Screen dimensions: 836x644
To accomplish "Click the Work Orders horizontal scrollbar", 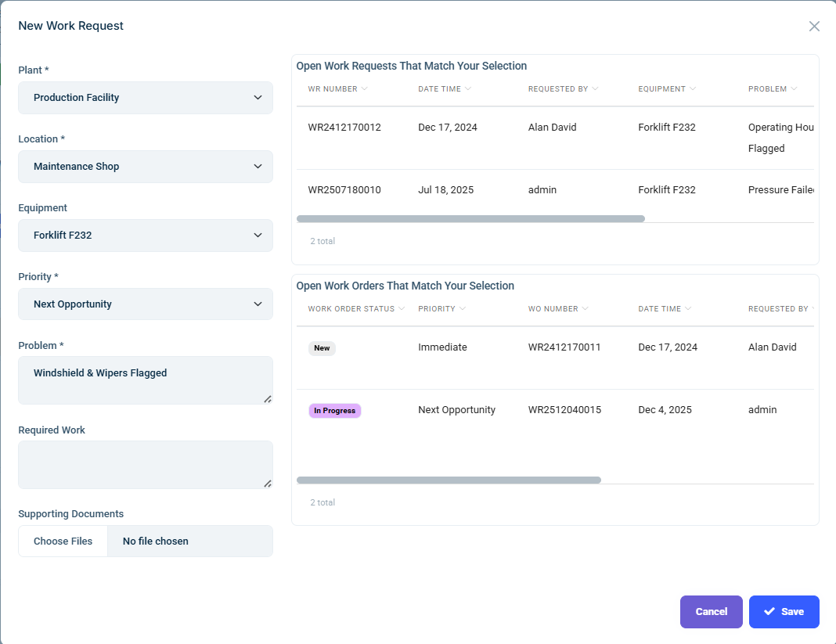I will [449, 480].
